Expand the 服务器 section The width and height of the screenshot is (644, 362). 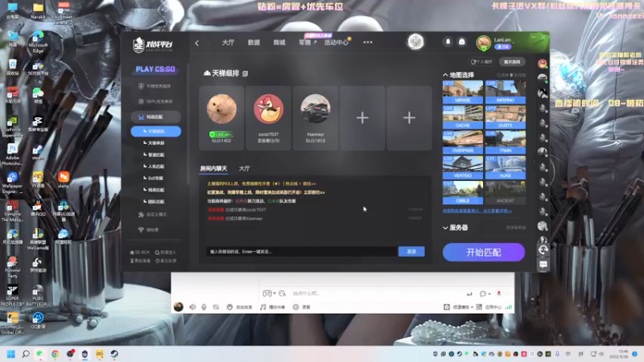click(x=445, y=228)
